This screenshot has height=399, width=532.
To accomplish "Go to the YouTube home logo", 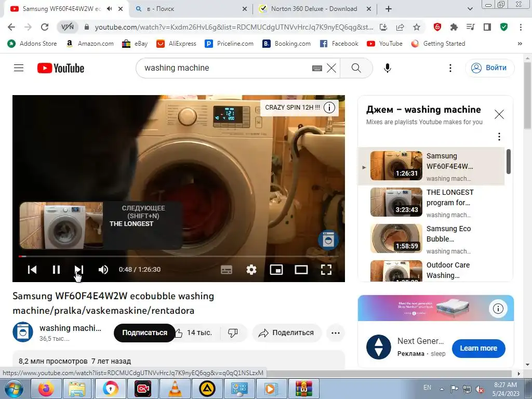I will tap(61, 68).
